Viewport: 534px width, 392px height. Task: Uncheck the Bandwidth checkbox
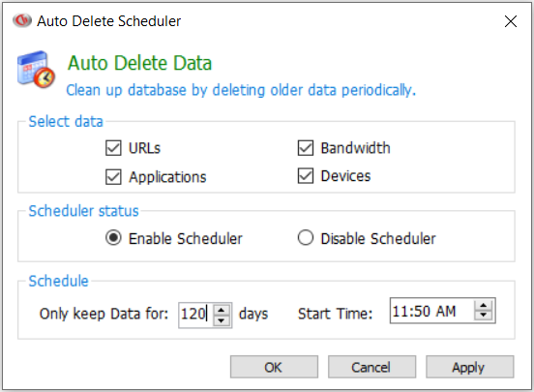point(306,148)
